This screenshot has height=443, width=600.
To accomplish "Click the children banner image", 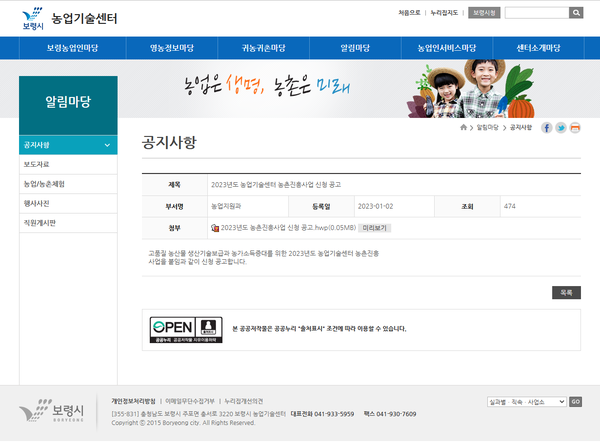I will coord(471,89).
